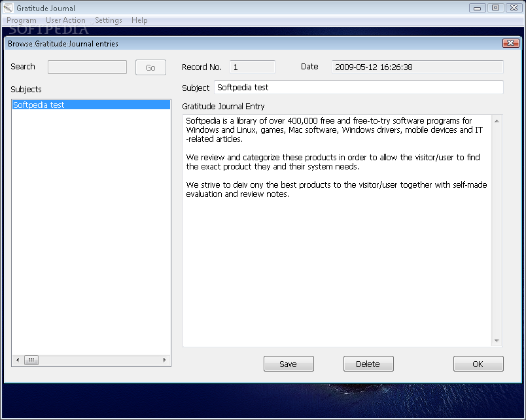The height and width of the screenshot is (420, 526).
Task: Click the Subjects list left scroll arrow
Action: point(18,360)
